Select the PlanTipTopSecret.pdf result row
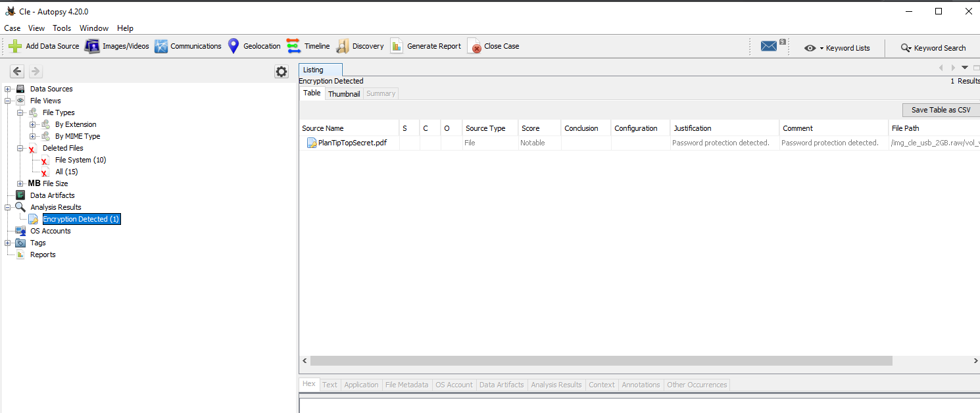Image resolution: width=980 pixels, height=413 pixels. point(351,143)
